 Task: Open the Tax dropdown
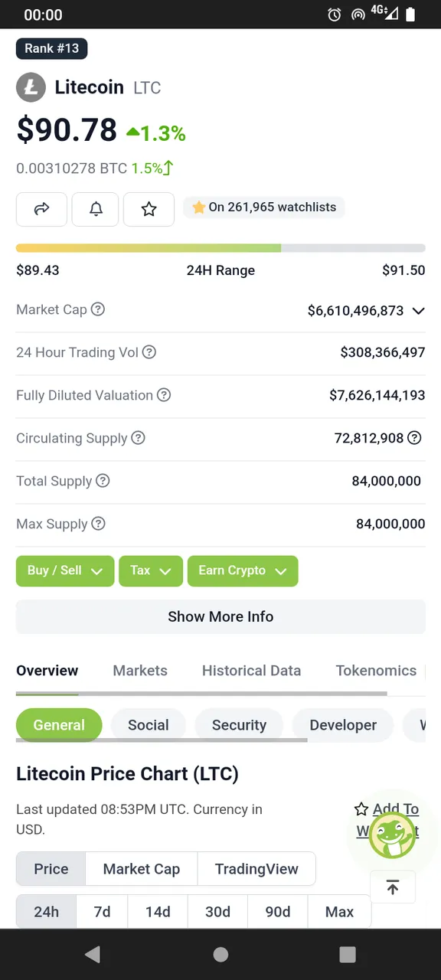pos(151,571)
